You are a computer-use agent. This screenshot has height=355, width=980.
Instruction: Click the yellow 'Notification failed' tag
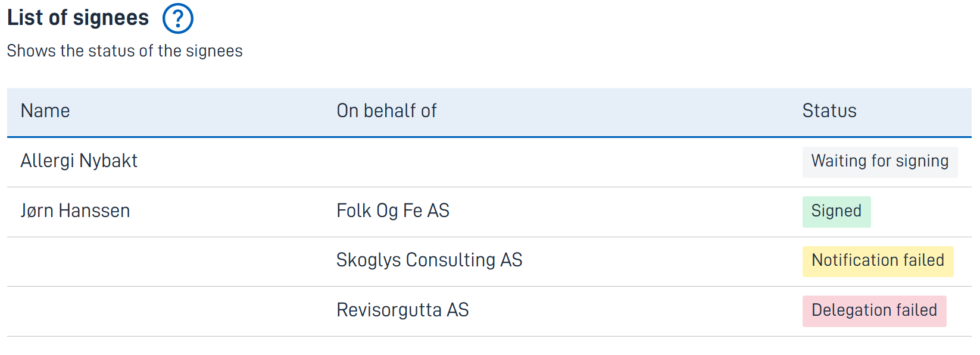[878, 261]
